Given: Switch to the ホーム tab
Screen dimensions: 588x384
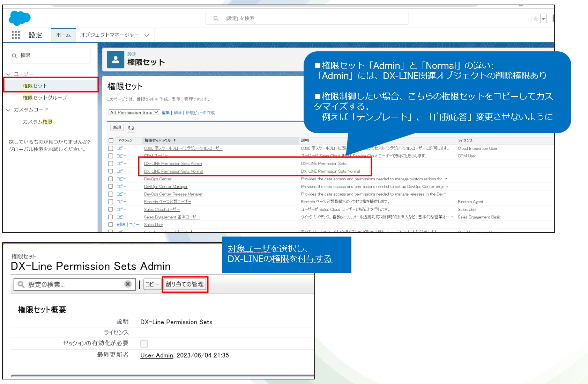Looking at the screenshot, I should coord(63,35).
